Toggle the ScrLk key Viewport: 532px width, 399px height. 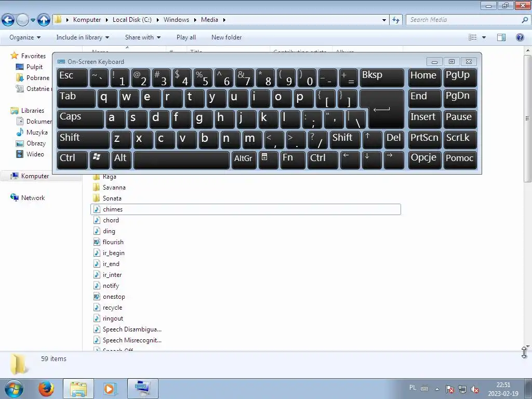[460, 140]
